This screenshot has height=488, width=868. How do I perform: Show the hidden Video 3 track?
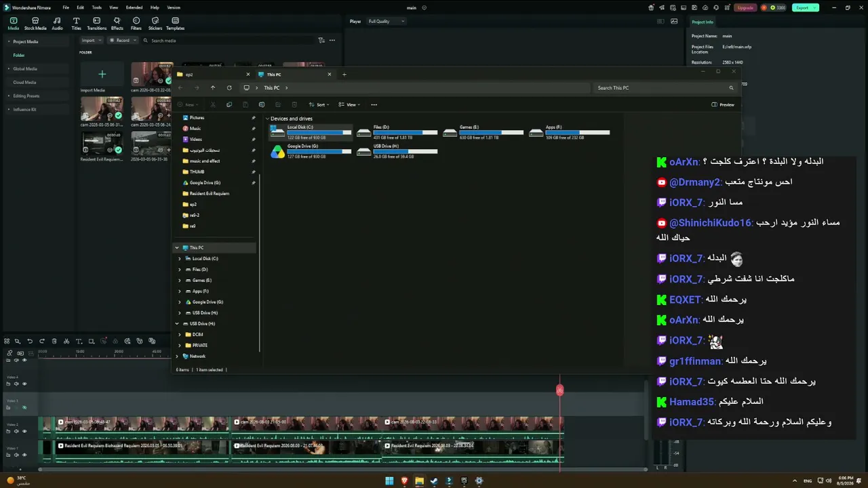coord(24,407)
